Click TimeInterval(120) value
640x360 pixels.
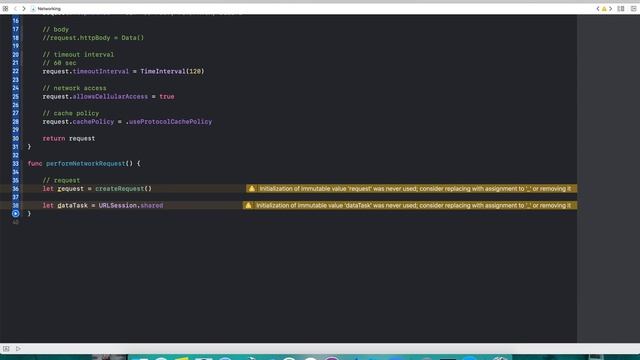click(x=172, y=71)
